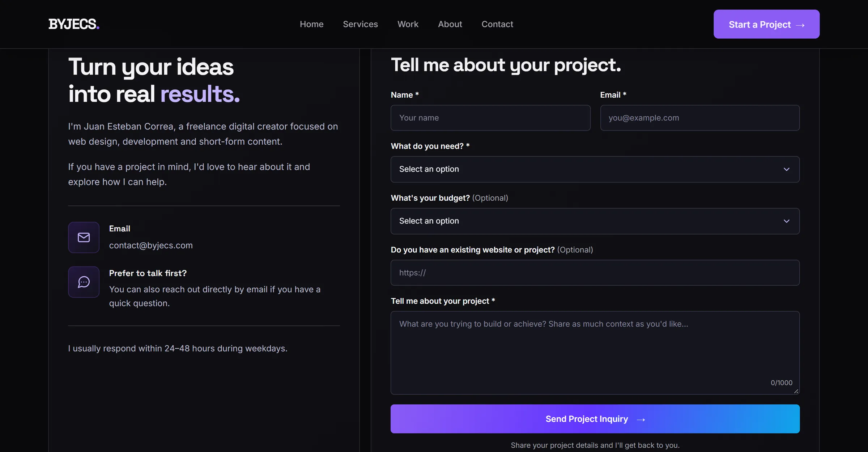Click the 'What do you need? *' label
868x452 pixels.
click(430, 146)
